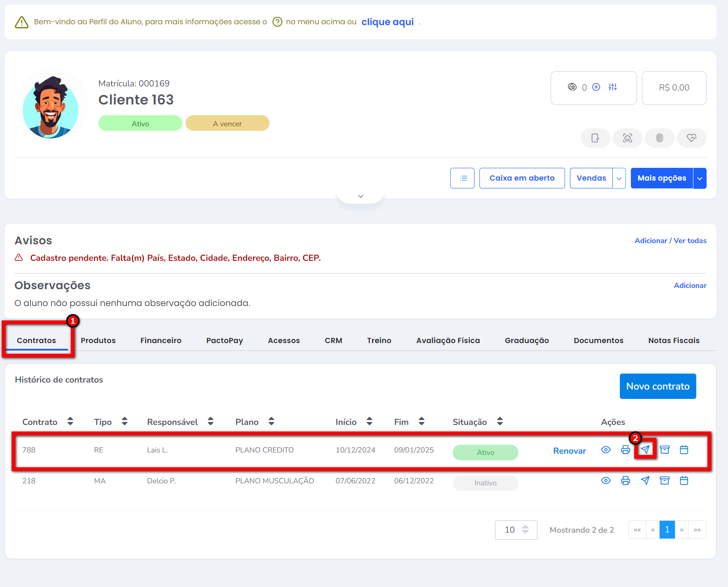Expand the Vendas dropdown arrow
This screenshot has width=728, height=587.
point(619,179)
